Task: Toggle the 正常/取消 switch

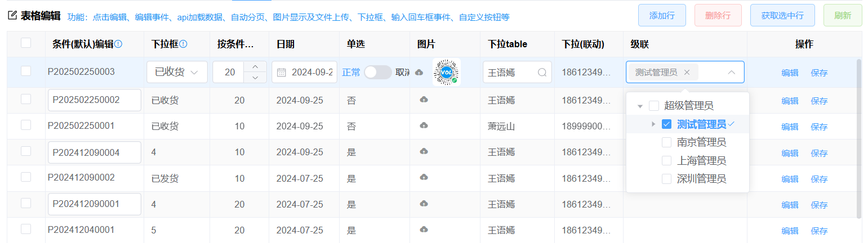Action: point(377,73)
